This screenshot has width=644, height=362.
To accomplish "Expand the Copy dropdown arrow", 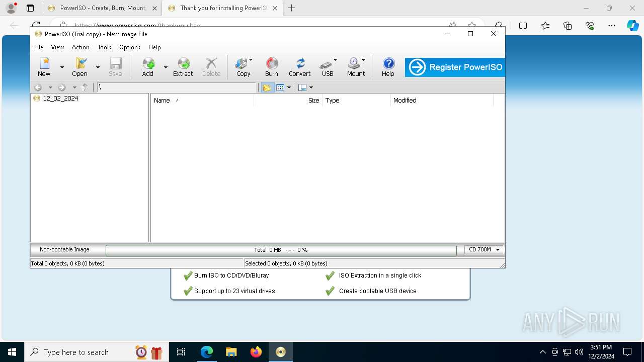I will (x=251, y=60).
